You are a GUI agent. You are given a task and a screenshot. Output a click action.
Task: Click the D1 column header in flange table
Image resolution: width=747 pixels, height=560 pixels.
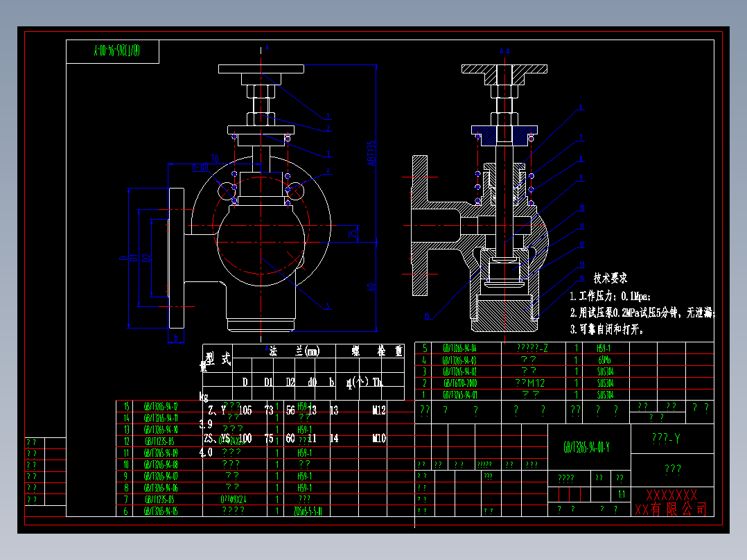268,382
